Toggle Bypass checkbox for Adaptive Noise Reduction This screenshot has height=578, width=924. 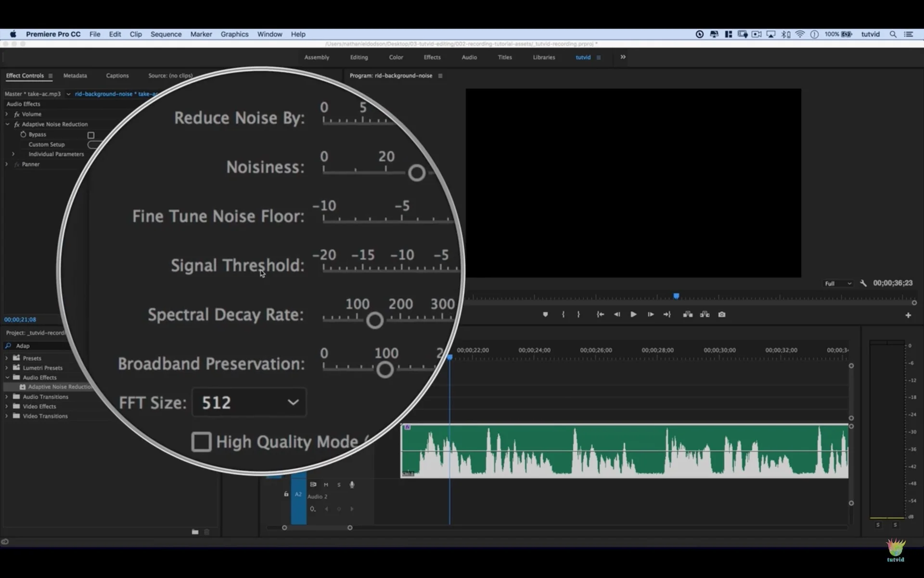[91, 135]
